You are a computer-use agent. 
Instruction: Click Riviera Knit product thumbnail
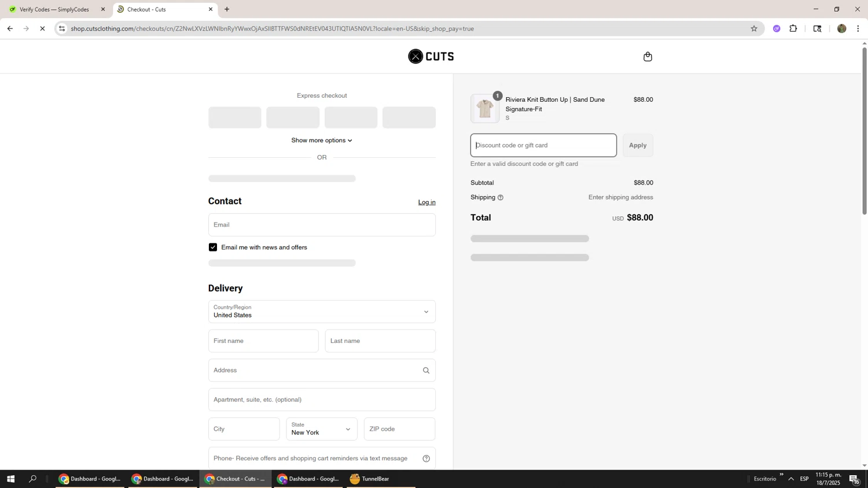click(x=485, y=109)
